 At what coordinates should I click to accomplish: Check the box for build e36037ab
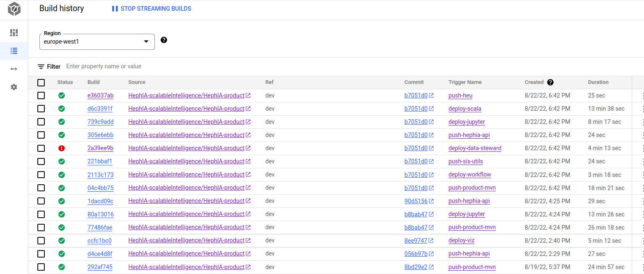[41, 95]
